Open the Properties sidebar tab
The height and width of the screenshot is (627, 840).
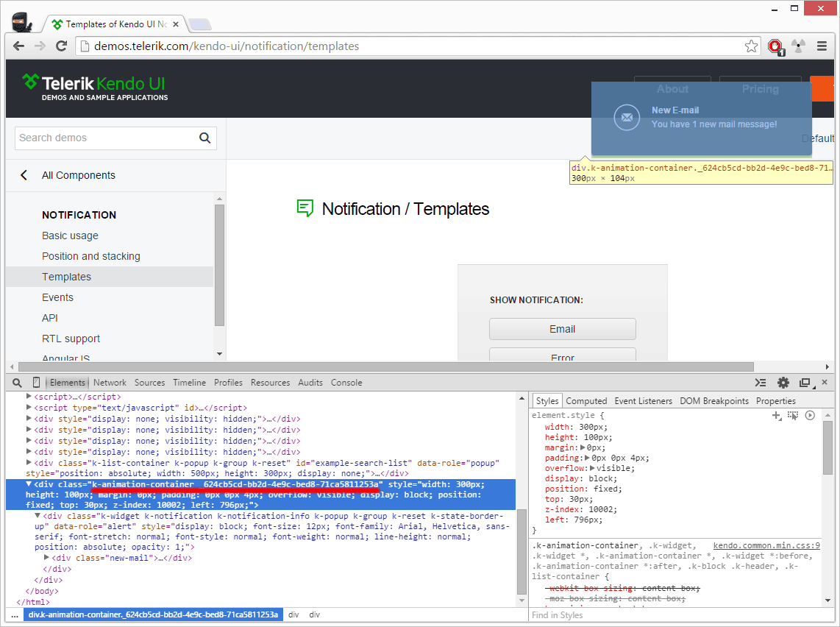coord(776,401)
